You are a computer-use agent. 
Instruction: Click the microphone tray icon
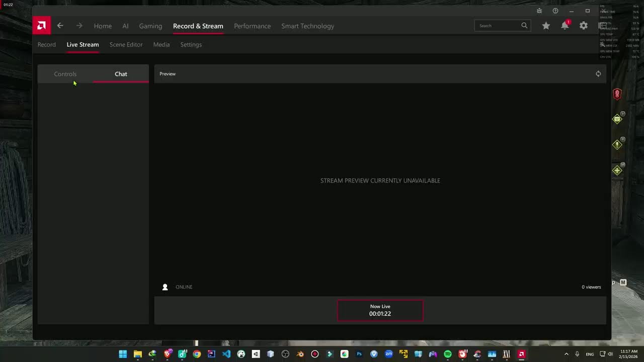[577, 354]
